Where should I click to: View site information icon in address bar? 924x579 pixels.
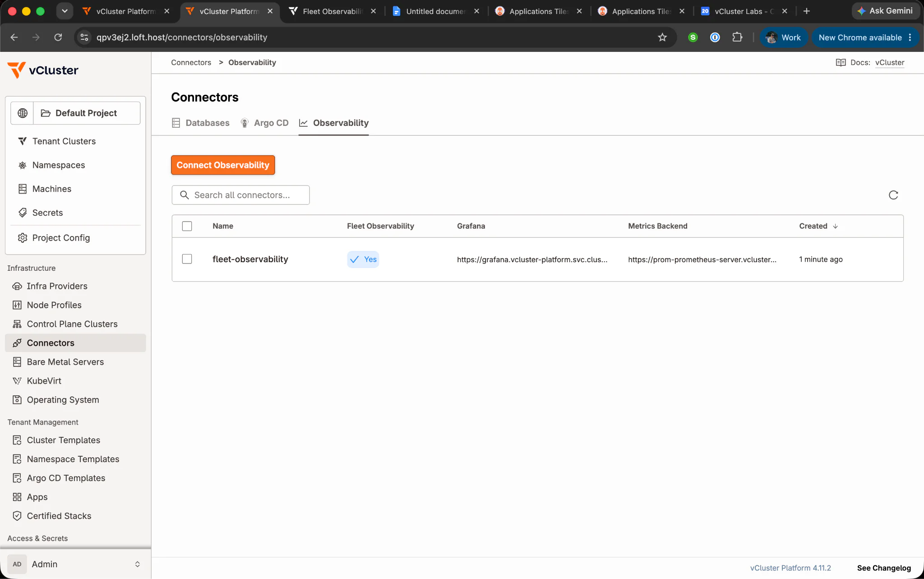(84, 37)
